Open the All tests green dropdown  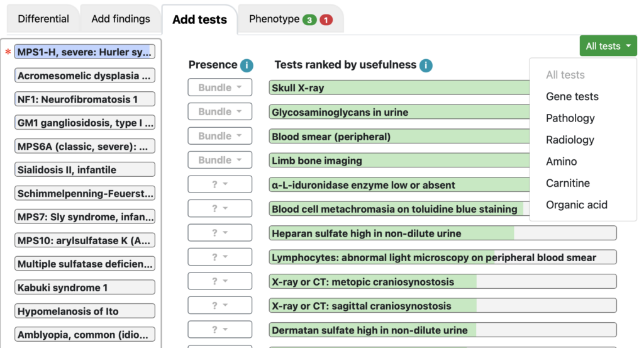[x=608, y=45]
